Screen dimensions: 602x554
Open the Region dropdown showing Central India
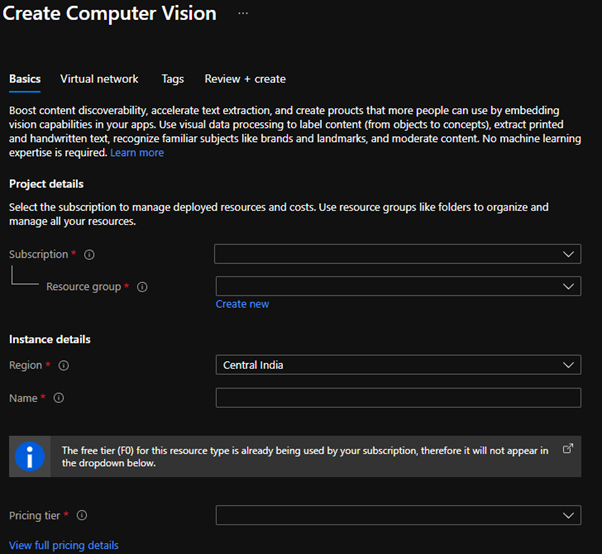(x=398, y=365)
